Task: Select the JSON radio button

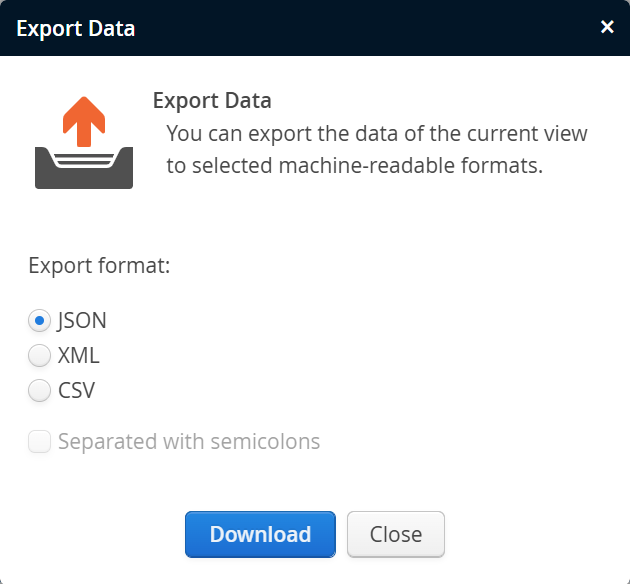Action: 40,321
